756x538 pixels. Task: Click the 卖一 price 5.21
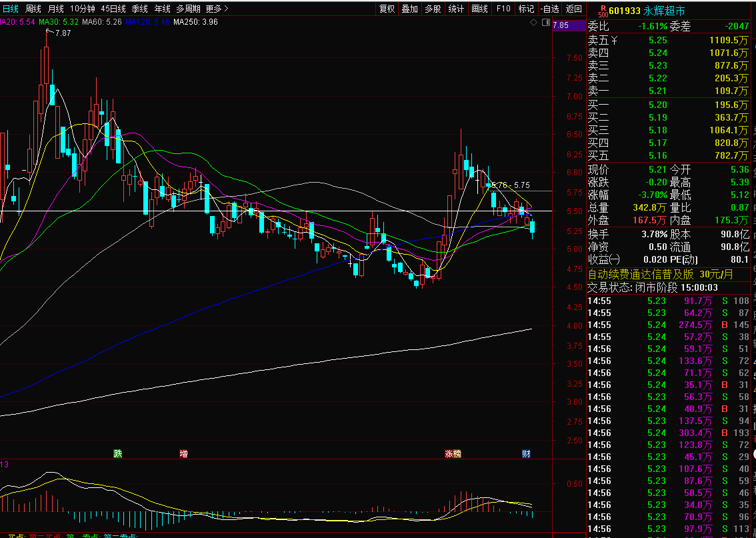point(657,91)
